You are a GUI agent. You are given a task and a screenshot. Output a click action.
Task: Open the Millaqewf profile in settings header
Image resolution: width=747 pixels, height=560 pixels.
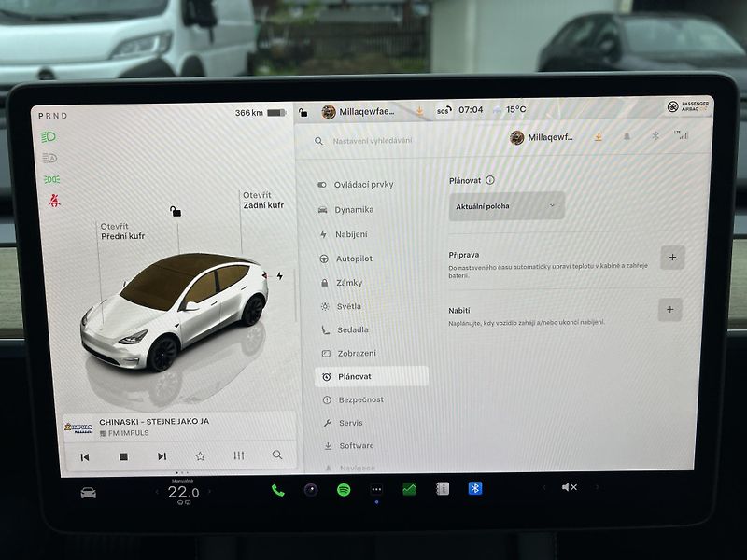click(x=542, y=137)
